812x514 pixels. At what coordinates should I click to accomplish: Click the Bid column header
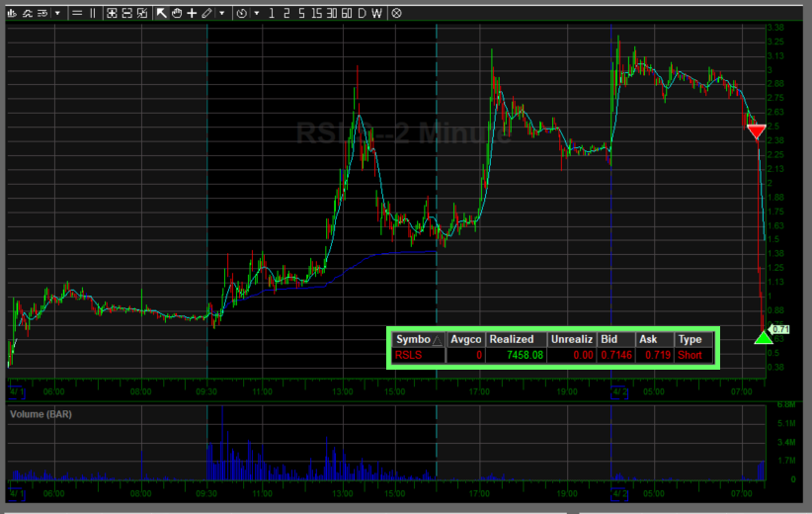click(616, 339)
